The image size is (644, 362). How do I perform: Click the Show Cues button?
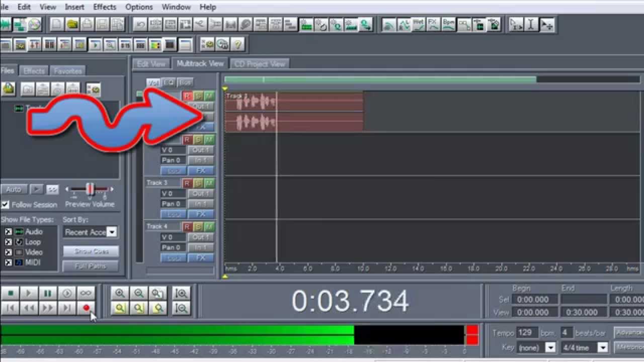coord(91,251)
